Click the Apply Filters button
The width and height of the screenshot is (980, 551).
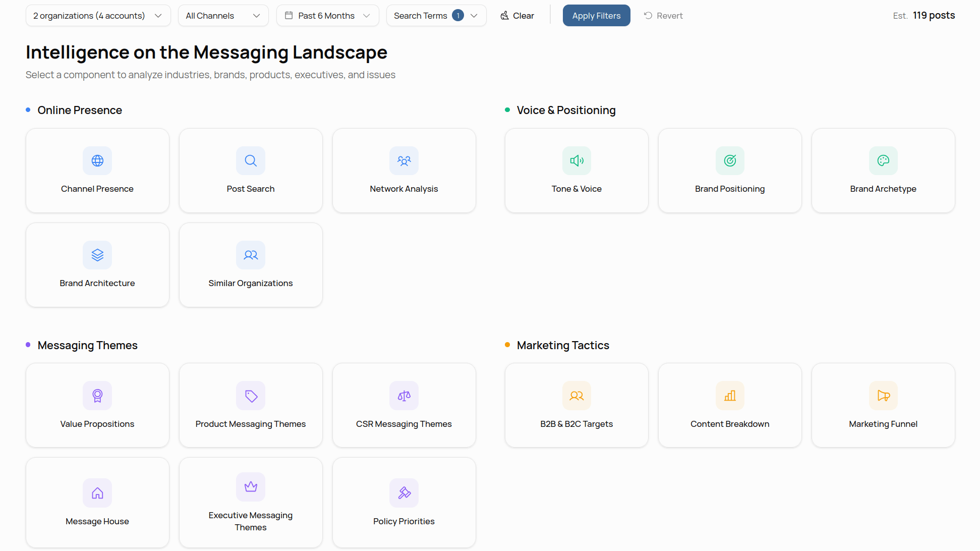(596, 15)
